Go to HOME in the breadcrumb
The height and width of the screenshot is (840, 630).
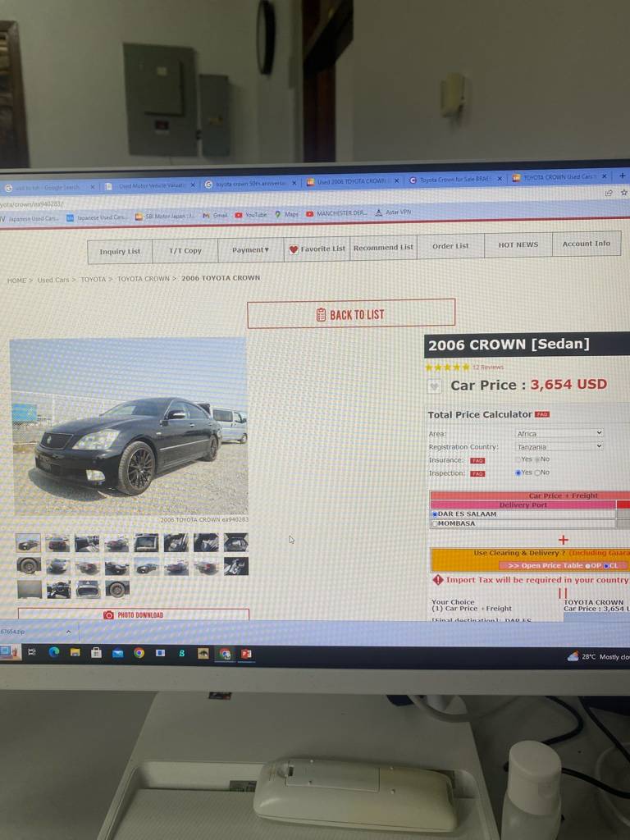click(x=16, y=281)
